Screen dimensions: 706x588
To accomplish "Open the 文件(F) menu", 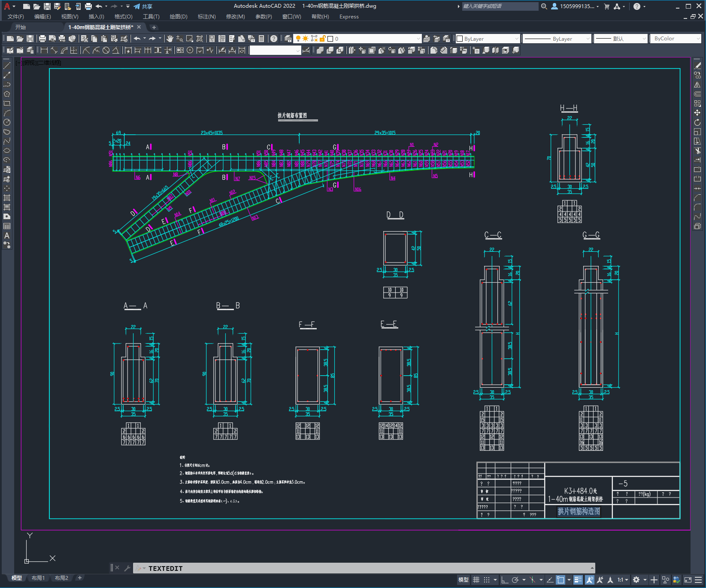I will coord(16,17).
